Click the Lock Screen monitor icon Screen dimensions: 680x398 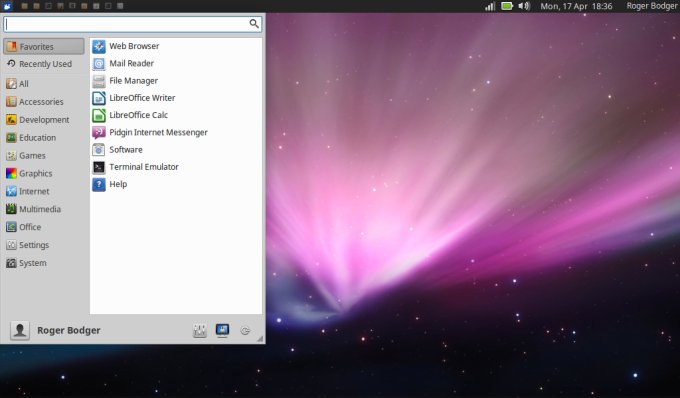pos(222,330)
